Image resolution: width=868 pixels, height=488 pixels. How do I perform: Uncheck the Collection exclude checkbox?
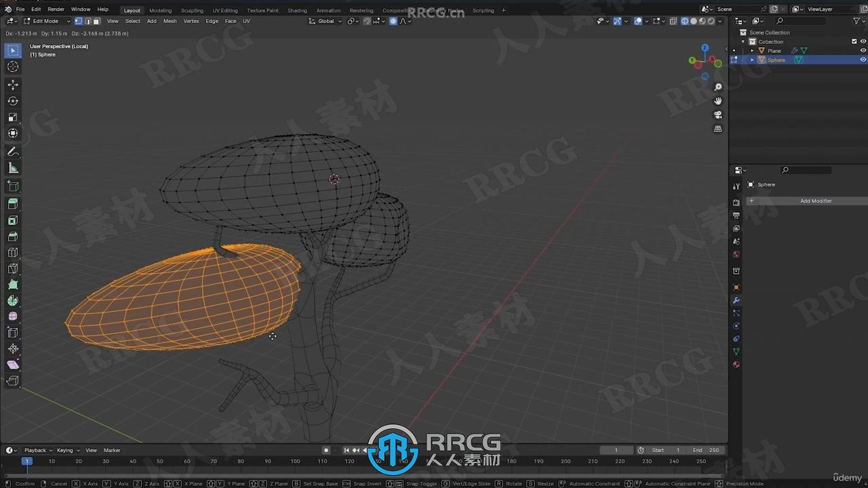tap(854, 41)
